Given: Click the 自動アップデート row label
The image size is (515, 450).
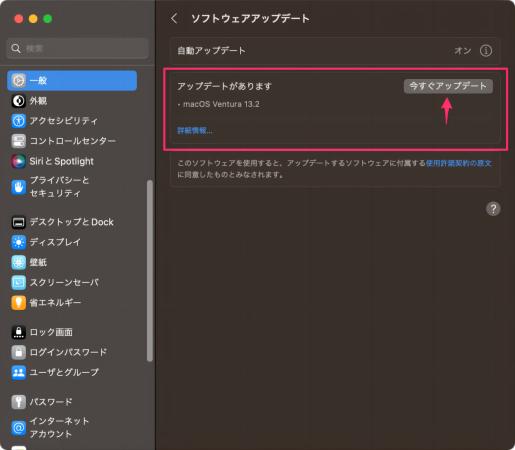Looking at the screenshot, I should pyautogui.click(x=211, y=51).
